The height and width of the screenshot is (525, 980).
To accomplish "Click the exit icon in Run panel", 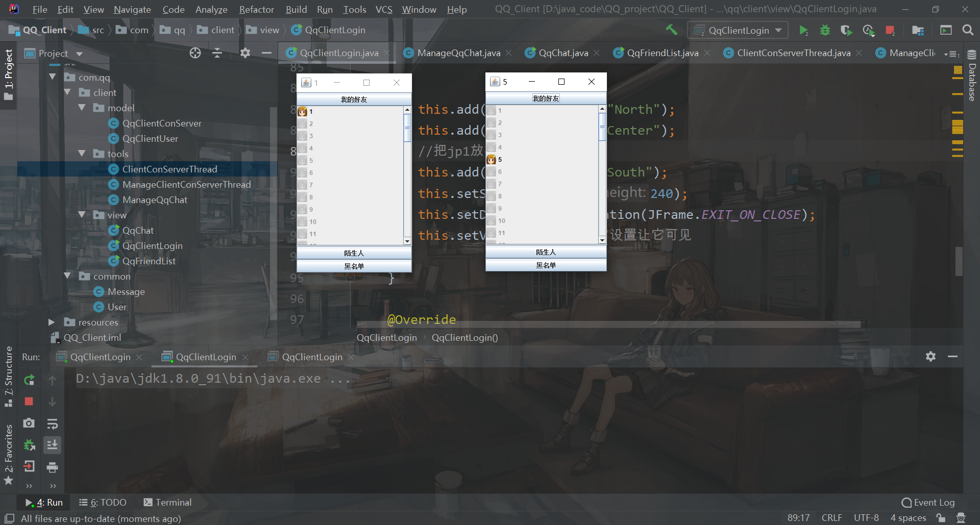I will coord(29,466).
